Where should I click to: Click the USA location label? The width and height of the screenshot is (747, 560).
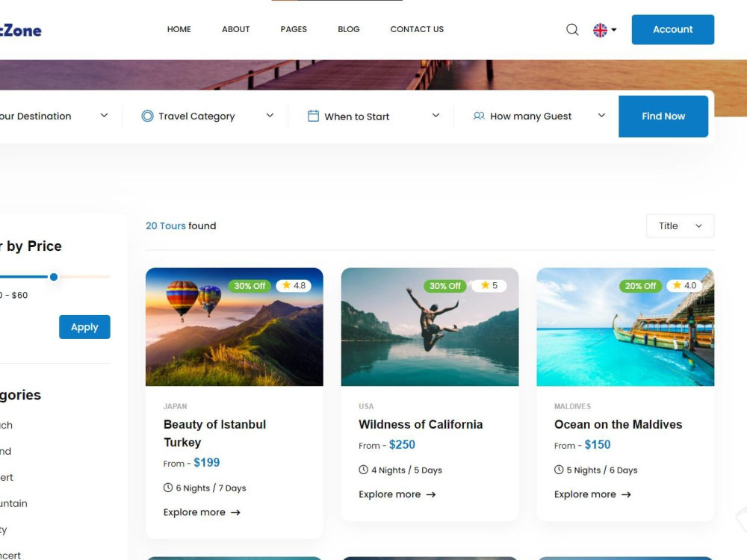pos(366,406)
